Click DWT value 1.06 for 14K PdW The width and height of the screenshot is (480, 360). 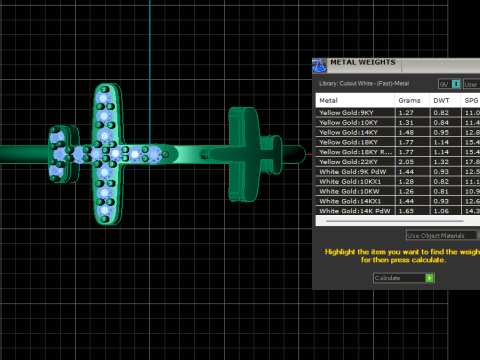point(441,211)
